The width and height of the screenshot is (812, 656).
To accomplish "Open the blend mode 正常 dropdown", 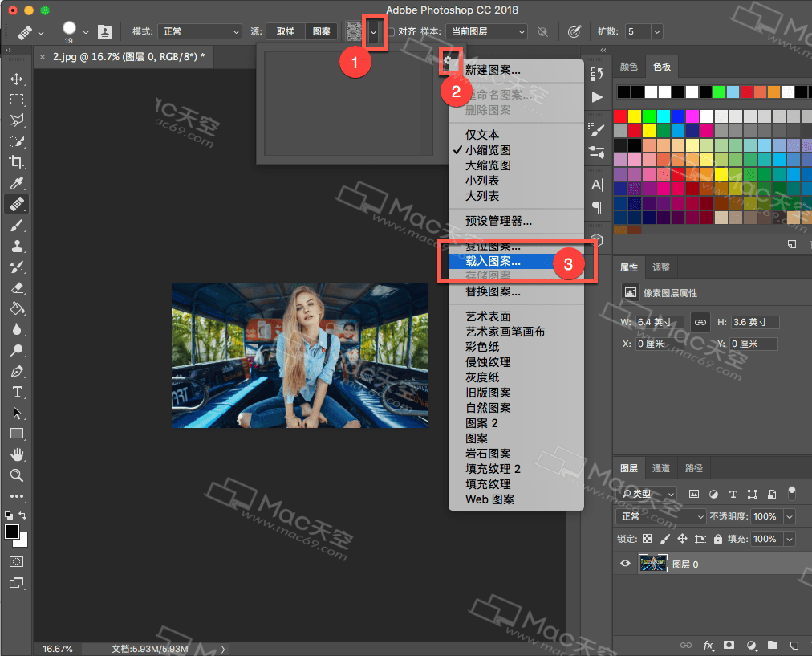I will pos(660,515).
